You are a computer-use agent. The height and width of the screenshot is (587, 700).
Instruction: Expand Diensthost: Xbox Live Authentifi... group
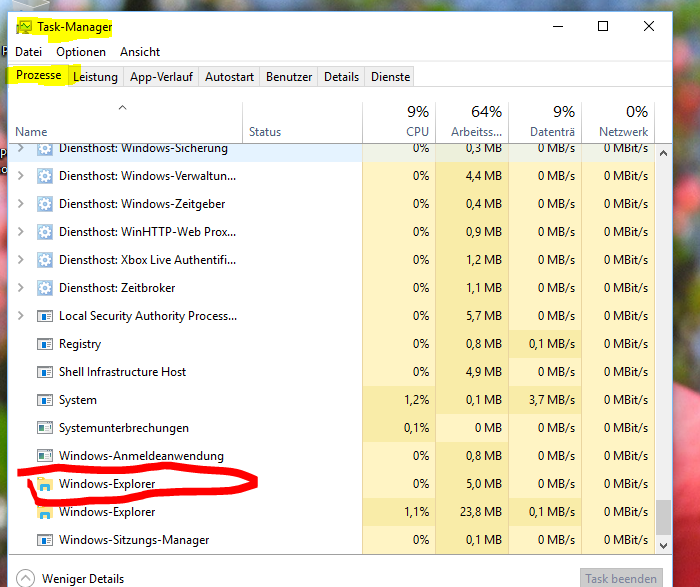pyautogui.click(x=21, y=260)
